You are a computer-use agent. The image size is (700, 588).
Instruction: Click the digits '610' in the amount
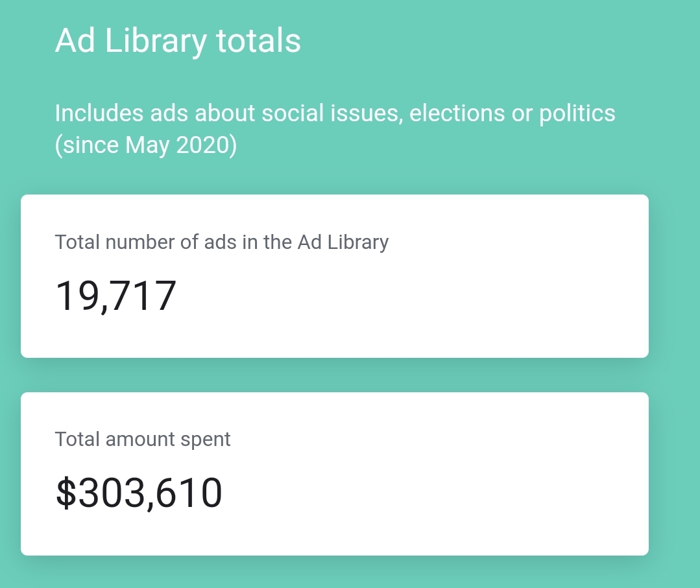click(189, 493)
